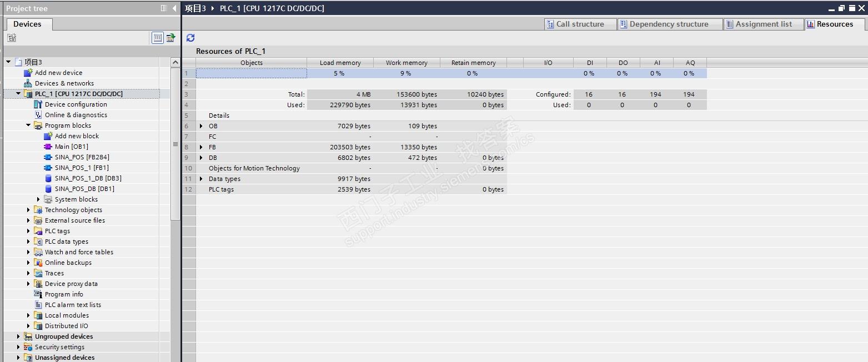Click the Security settings icon
The width and height of the screenshot is (868, 362).
coord(28,347)
